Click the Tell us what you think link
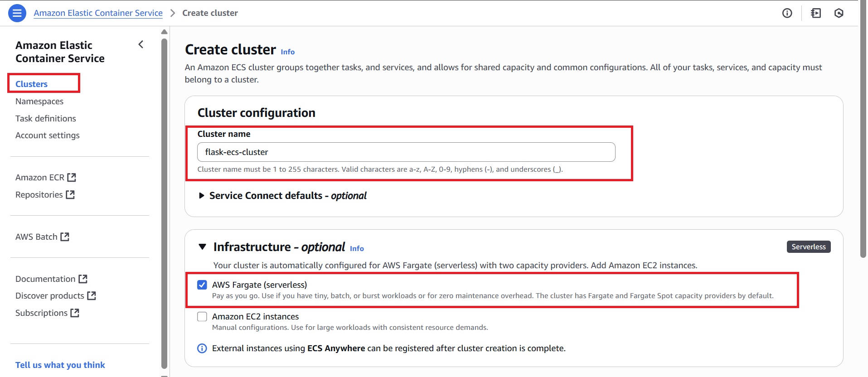This screenshot has height=377, width=868. coord(60,365)
